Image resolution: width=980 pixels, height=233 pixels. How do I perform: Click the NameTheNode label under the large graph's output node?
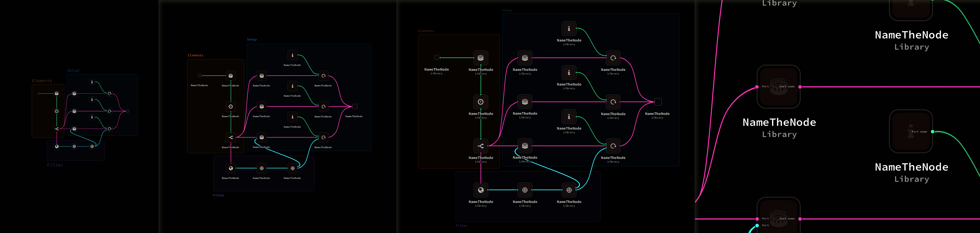click(657, 114)
